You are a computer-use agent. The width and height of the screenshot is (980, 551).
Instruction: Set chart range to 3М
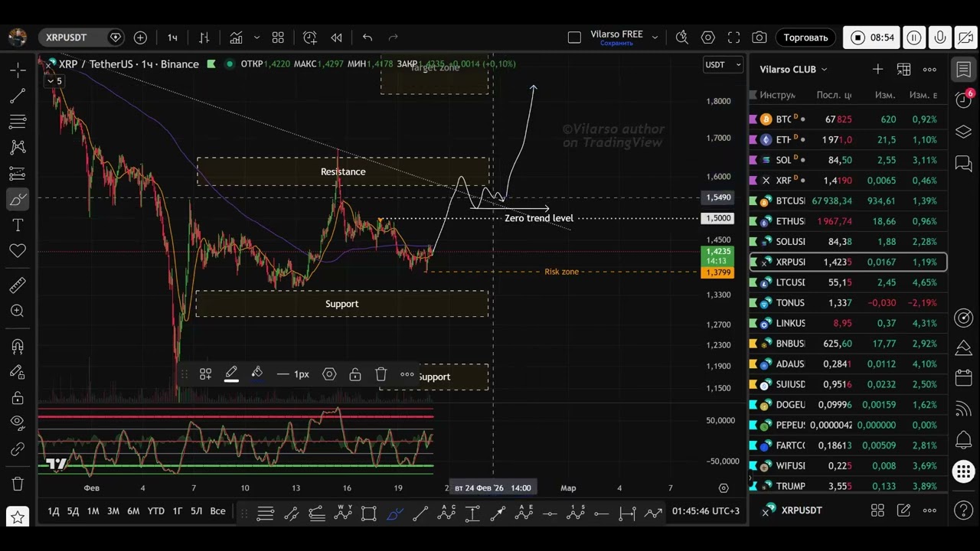click(113, 510)
